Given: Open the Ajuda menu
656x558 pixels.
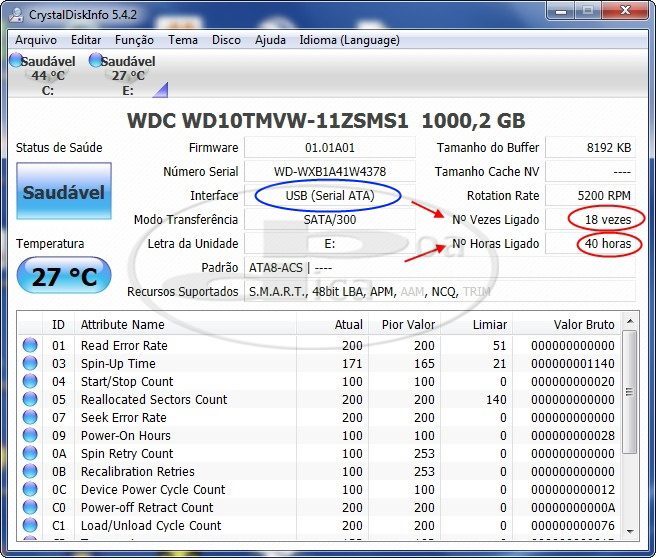Looking at the screenshot, I should 270,40.
